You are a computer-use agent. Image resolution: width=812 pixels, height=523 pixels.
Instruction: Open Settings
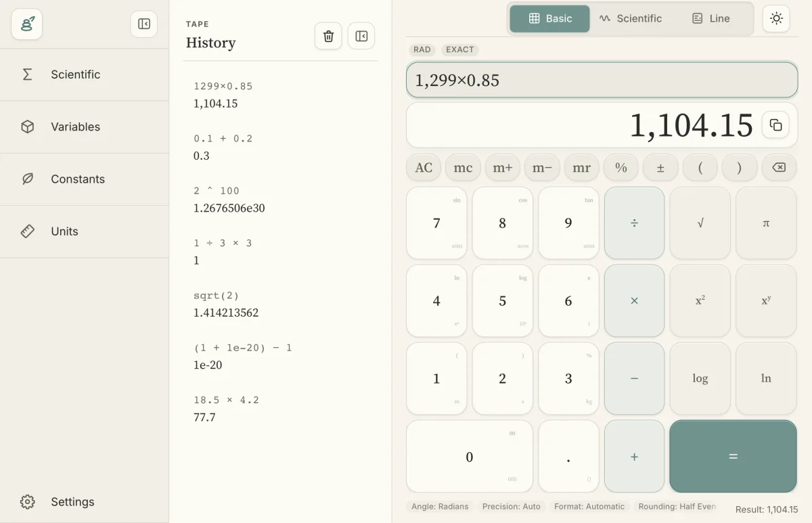[85, 502]
